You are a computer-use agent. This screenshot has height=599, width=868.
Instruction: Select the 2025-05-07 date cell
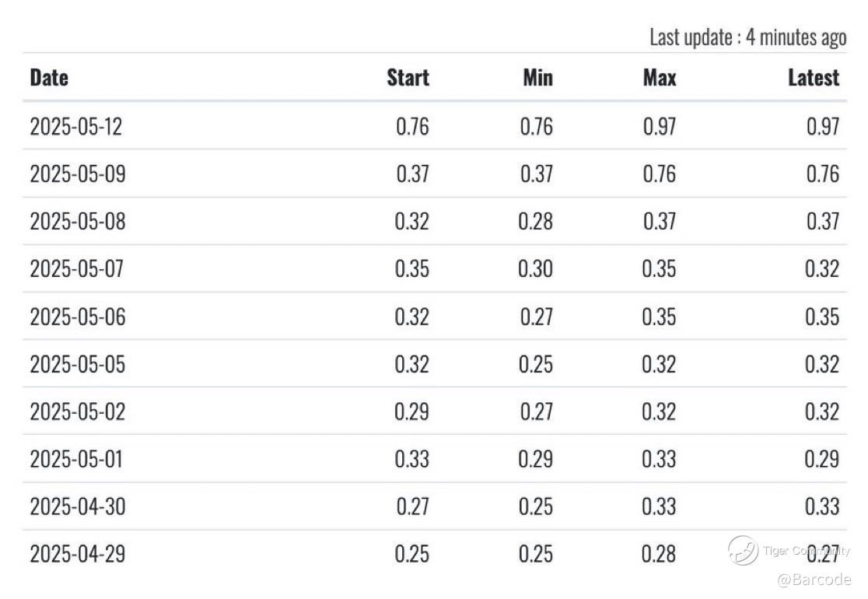(77, 269)
